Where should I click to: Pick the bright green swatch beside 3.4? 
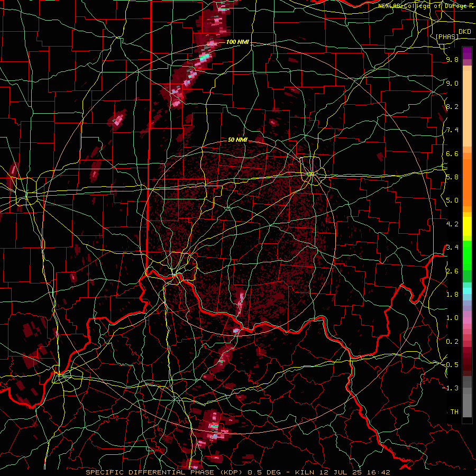(x=467, y=253)
